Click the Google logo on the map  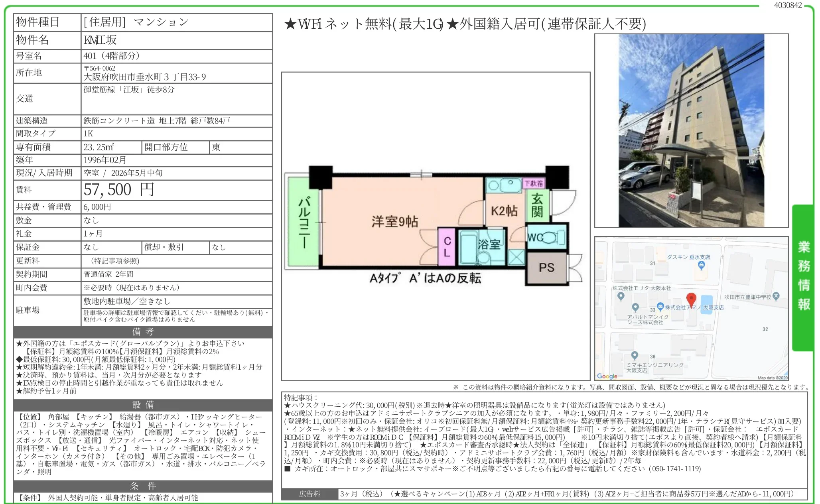tap(607, 376)
